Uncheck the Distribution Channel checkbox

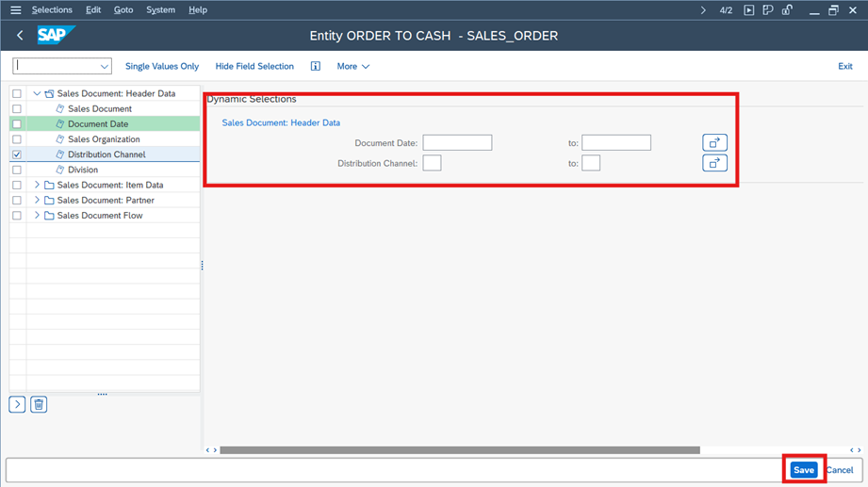click(17, 154)
